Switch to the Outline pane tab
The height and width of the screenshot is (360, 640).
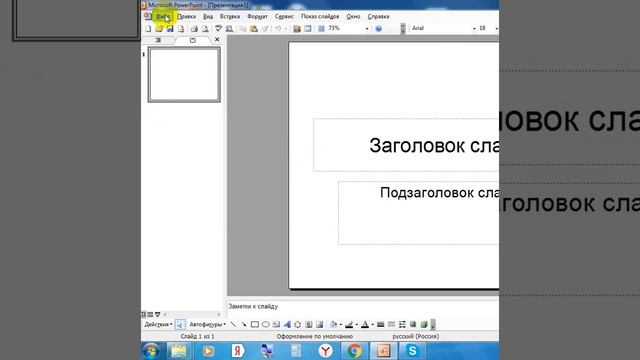tap(158, 40)
